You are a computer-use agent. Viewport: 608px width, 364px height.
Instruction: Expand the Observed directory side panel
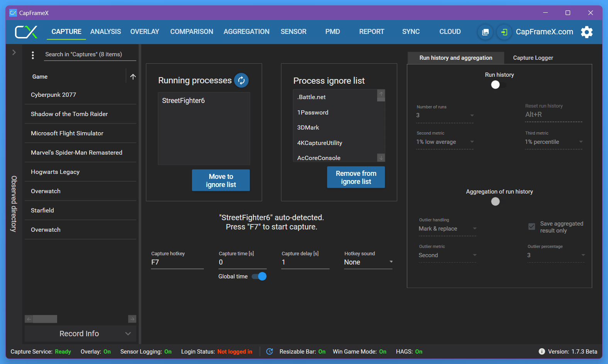click(x=14, y=52)
